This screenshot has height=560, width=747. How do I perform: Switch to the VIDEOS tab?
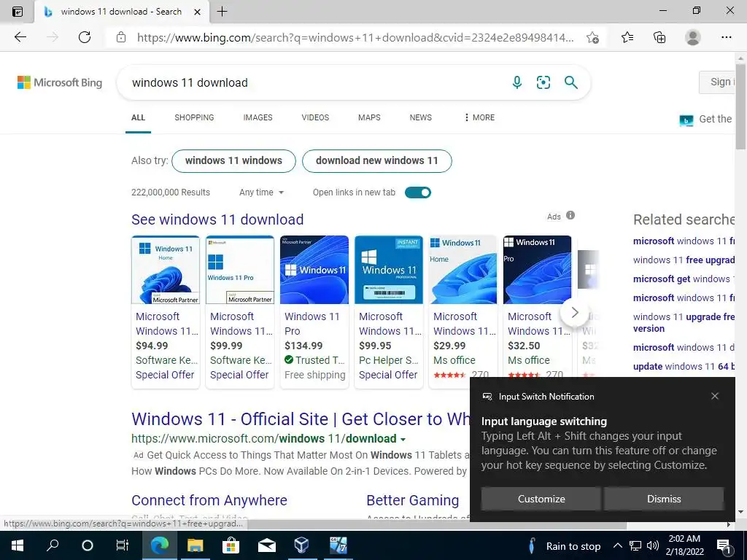pos(315,117)
